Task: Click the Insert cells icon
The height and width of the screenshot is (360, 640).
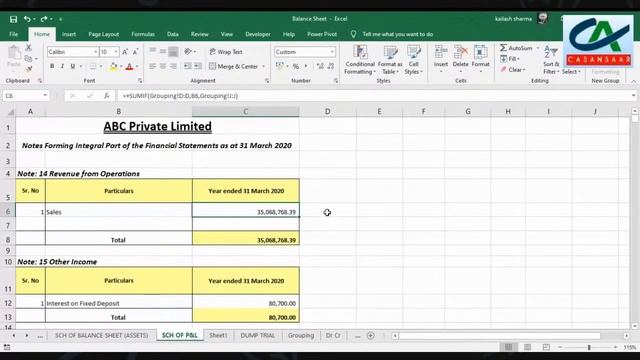Action: click(x=441, y=52)
